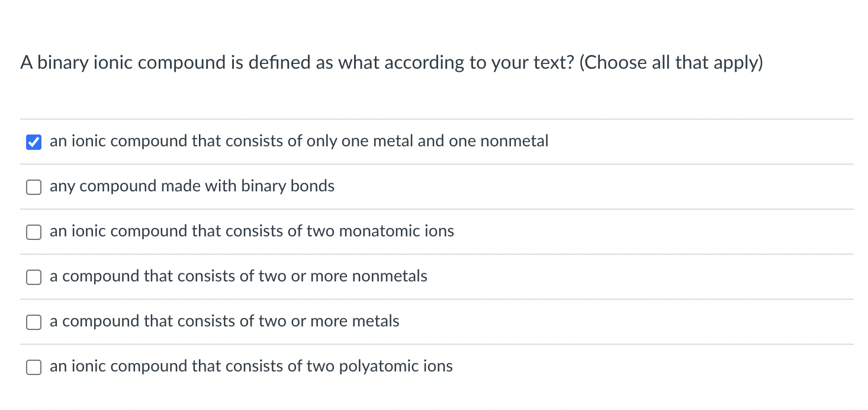Tick the 'two monatomic ions' checkbox

pyautogui.click(x=34, y=232)
